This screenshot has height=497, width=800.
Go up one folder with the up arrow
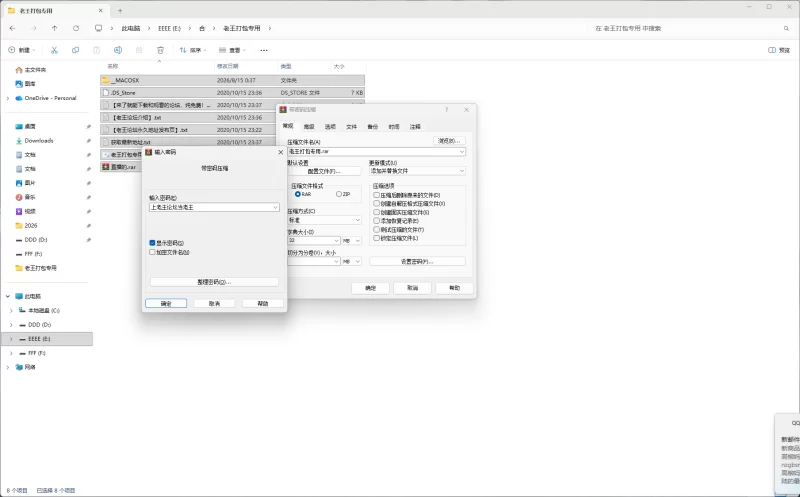(55, 28)
